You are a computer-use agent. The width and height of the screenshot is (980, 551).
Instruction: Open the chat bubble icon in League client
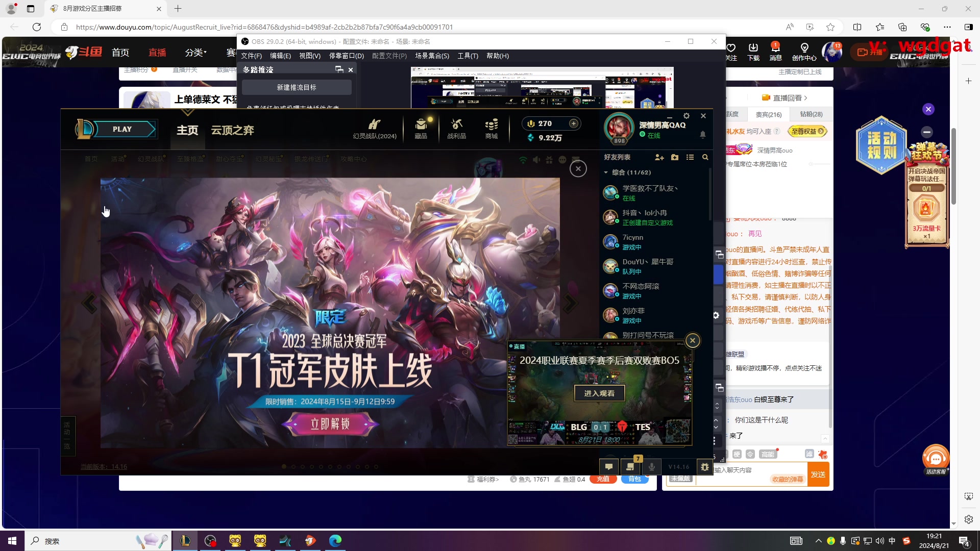[x=609, y=467]
